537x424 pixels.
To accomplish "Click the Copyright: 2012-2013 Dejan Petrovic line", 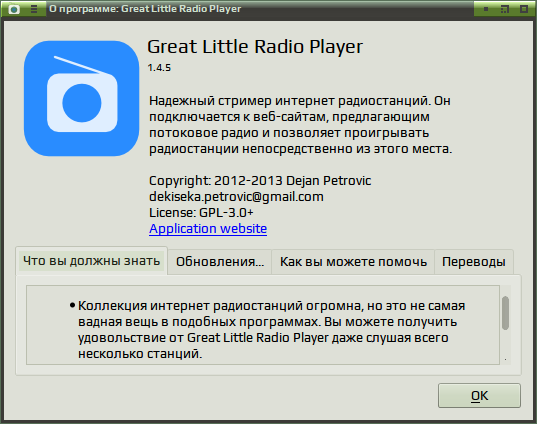I will point(260,180).
